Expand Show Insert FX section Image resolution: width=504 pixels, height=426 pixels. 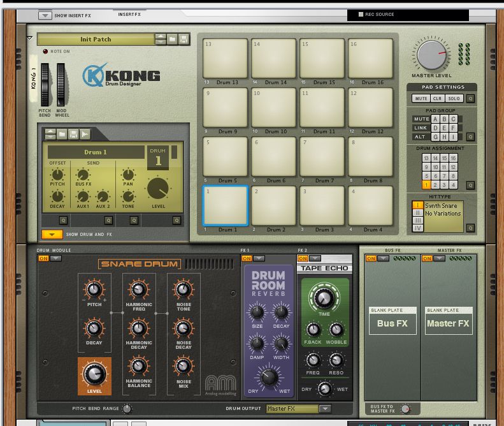tap(45, 15)
